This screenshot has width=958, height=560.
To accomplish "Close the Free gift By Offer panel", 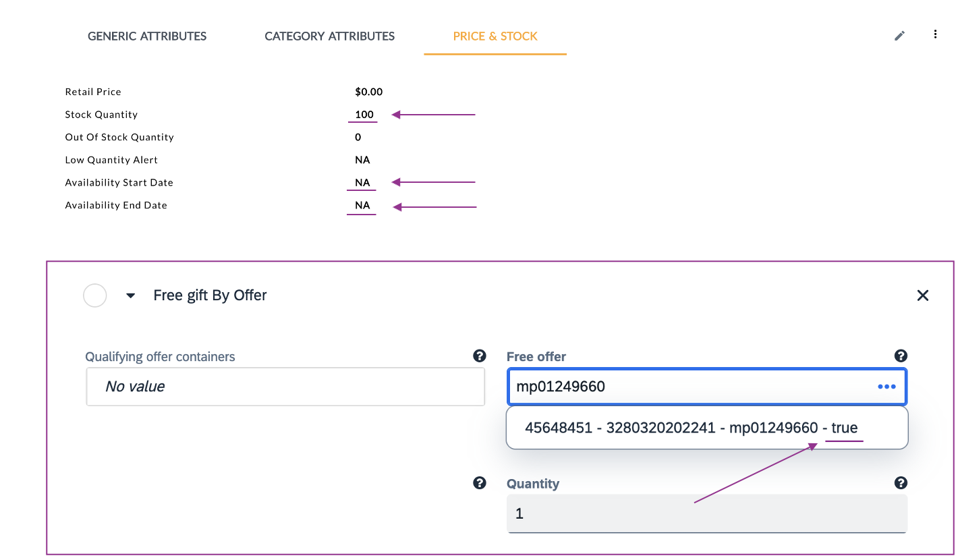I will tap(923, 296).
